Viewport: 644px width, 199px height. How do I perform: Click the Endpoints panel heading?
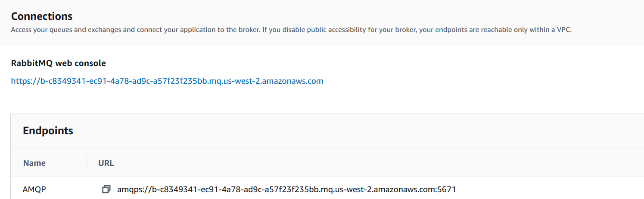click(x=48, y=131)
